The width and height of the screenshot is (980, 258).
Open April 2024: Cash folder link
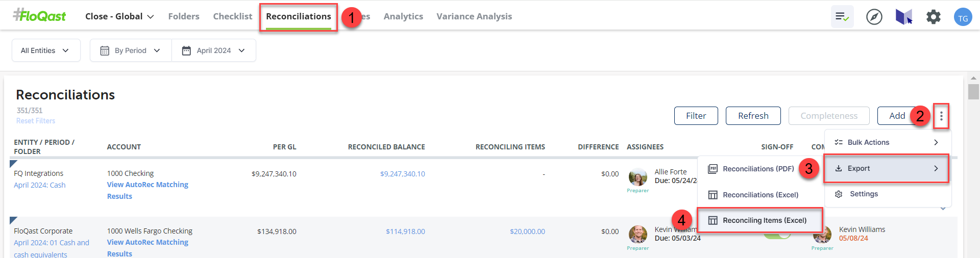point(40,185)
